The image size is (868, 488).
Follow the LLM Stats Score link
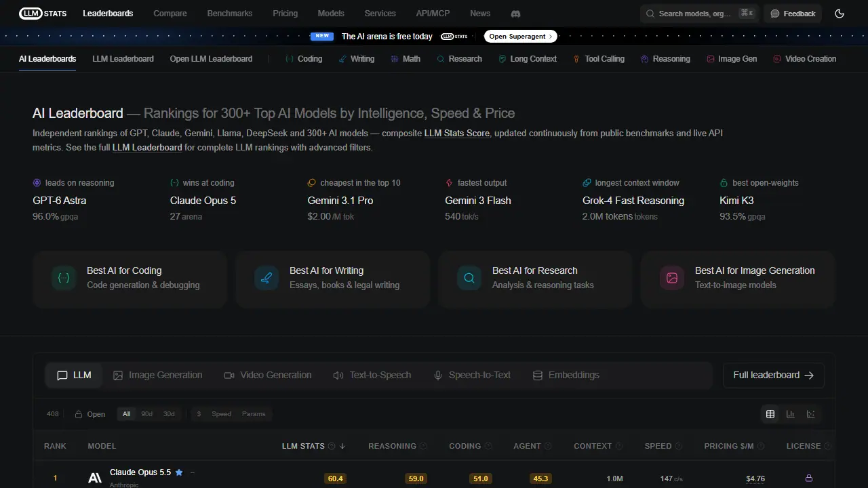tap(457, 134)
